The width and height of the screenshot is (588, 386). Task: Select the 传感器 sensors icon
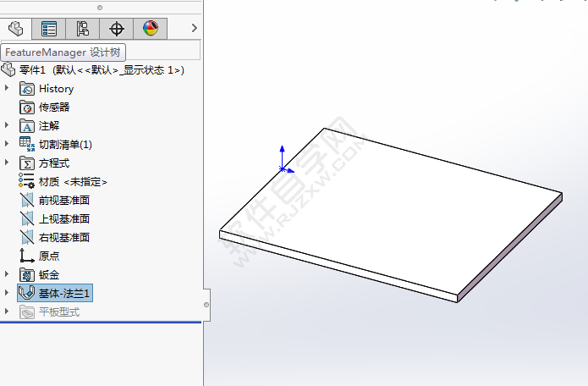click(x=27, y=107)
